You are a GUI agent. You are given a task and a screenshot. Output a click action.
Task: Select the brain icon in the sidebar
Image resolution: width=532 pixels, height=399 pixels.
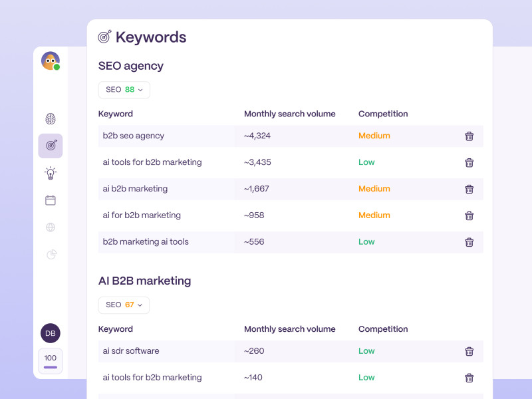51,118
